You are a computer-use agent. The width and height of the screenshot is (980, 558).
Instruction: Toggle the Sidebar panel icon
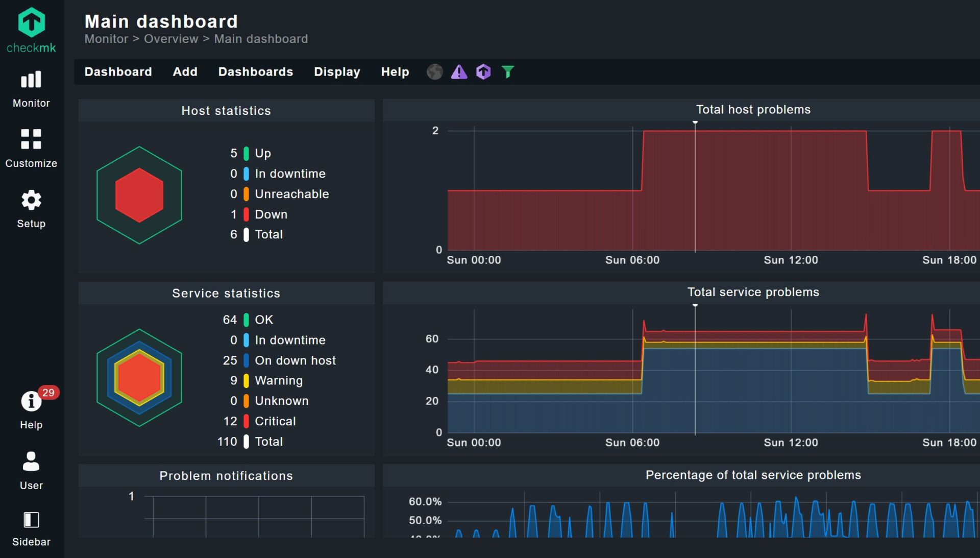tap(31, 520)
